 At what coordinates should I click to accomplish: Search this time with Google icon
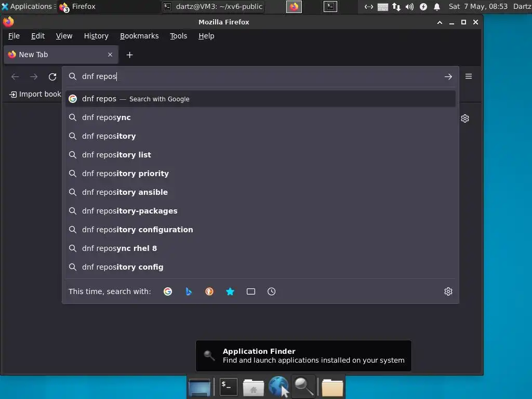click(168, 291)
